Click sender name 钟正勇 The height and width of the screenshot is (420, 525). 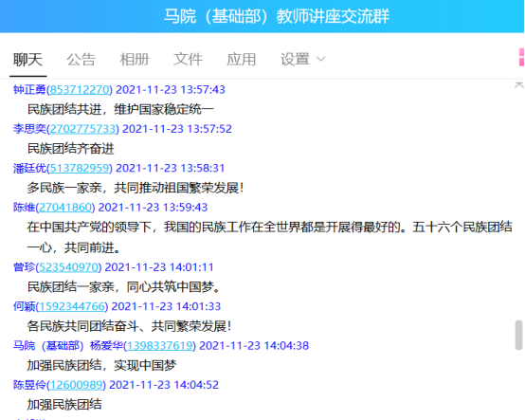pos(29,90)
